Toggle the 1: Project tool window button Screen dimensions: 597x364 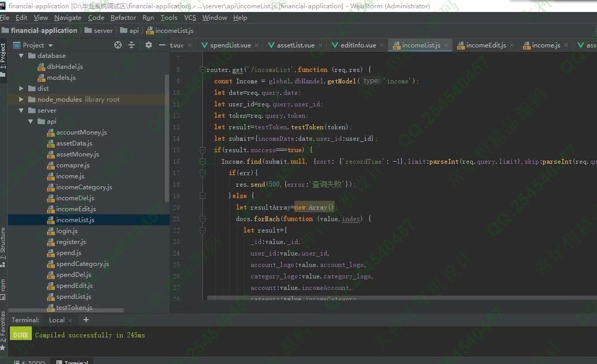pyautogui.click(x=3, y=59)
